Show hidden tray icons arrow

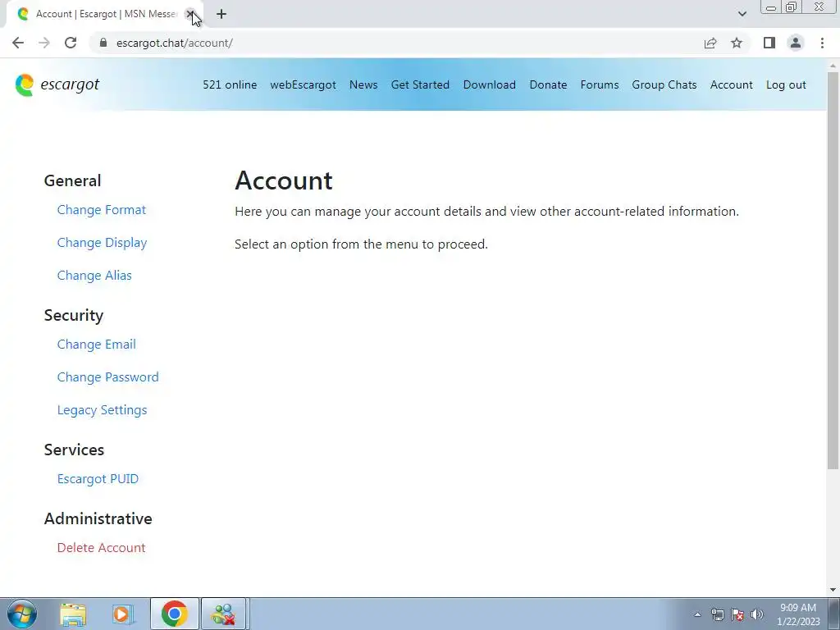697,614
